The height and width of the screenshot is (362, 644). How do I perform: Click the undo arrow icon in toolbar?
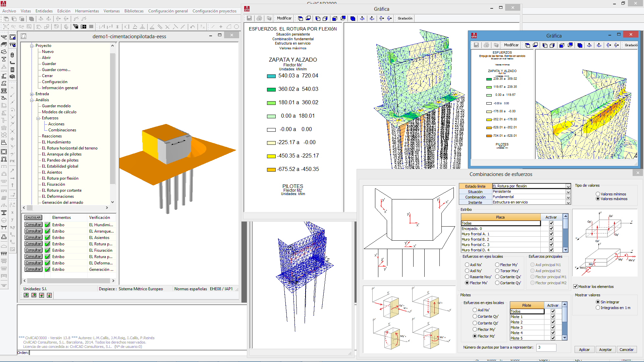point(192,27)
